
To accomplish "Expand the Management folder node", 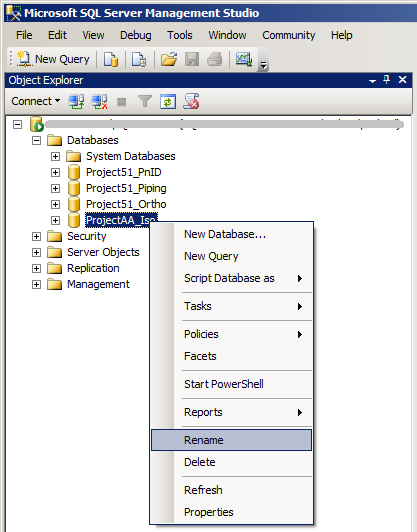I will [x=36, y=284].
